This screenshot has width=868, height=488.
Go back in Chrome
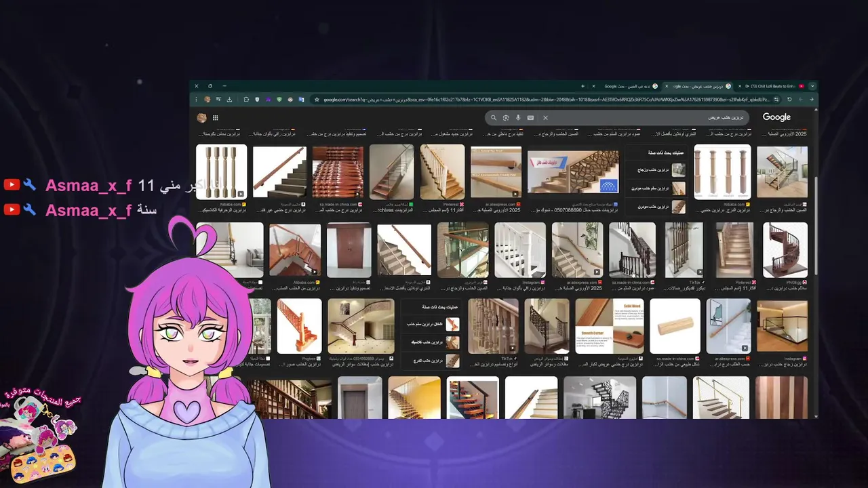(812, 100)
